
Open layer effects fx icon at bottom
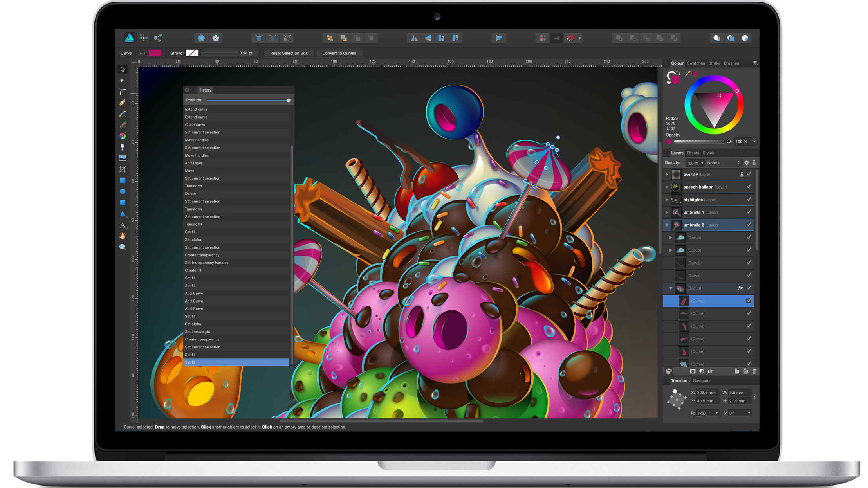tap(710, 371)
